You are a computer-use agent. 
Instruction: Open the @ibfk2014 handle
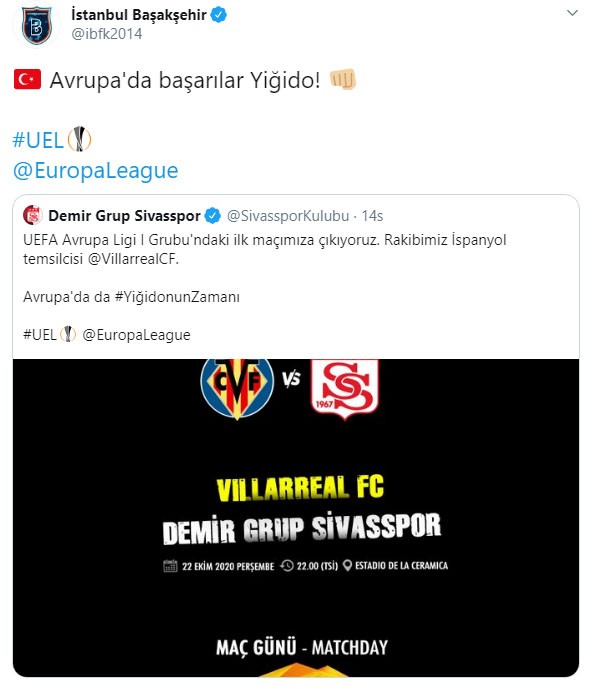coord(107,34)
